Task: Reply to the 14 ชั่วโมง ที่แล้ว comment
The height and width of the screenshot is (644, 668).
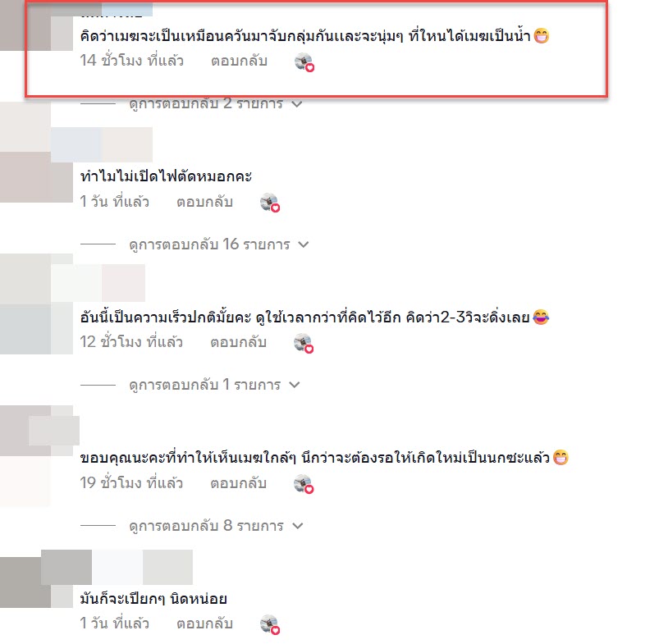Action: [239, 62]
